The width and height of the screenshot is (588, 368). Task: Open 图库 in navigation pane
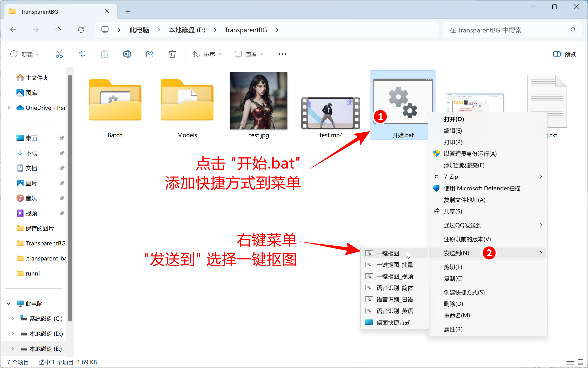pos(27,93)
